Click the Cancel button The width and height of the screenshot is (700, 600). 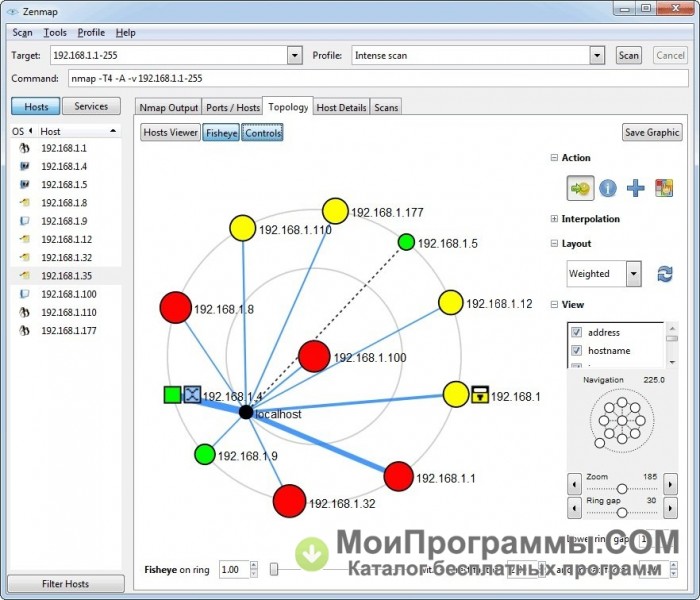(670, 55)
